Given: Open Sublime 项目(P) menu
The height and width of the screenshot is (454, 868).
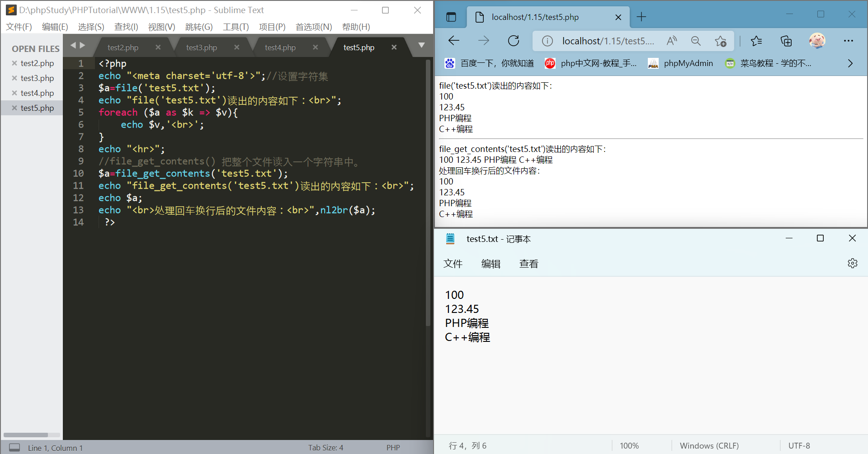Looking at the screenshot, I should pyautogui.click(x=272, y=27).
